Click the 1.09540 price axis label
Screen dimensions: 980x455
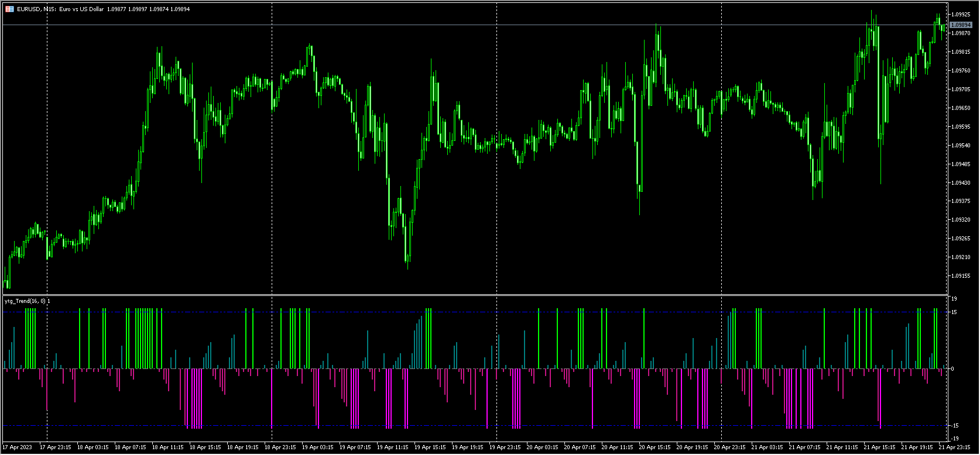coord(961,145)
